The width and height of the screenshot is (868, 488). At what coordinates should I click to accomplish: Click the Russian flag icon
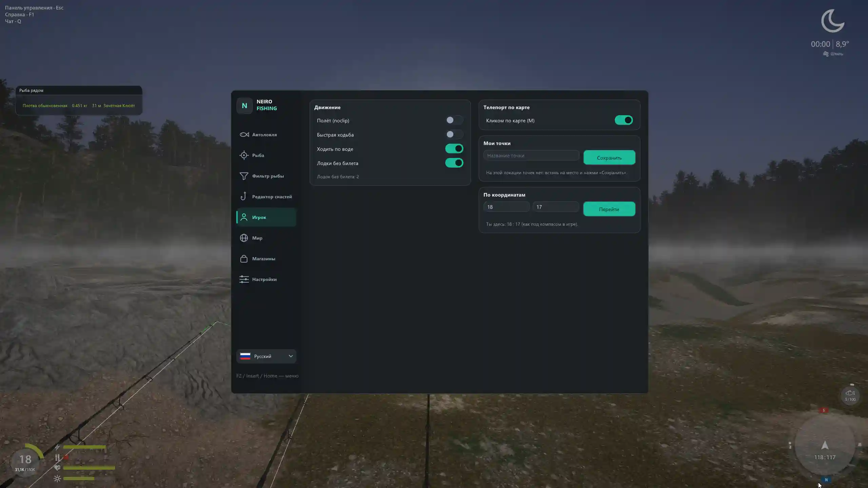tap(245, 356)
